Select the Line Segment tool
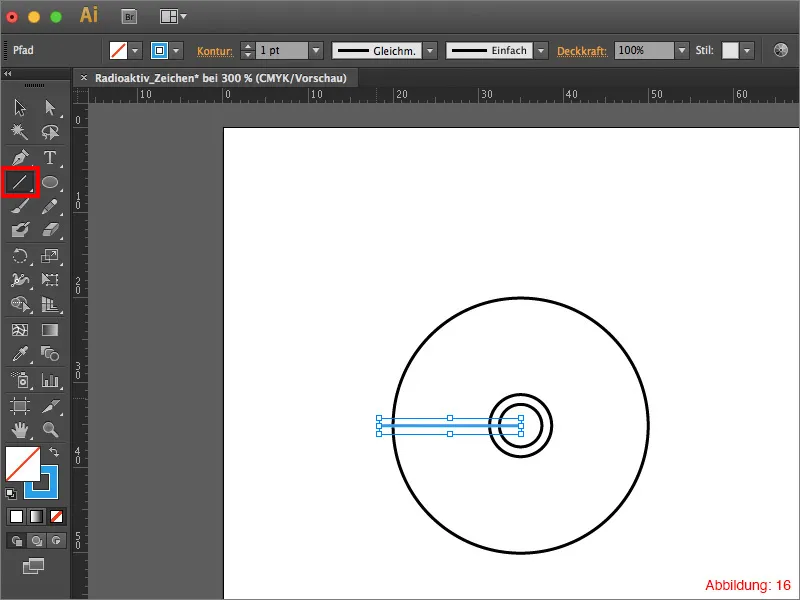 click(x=20, y=182)
